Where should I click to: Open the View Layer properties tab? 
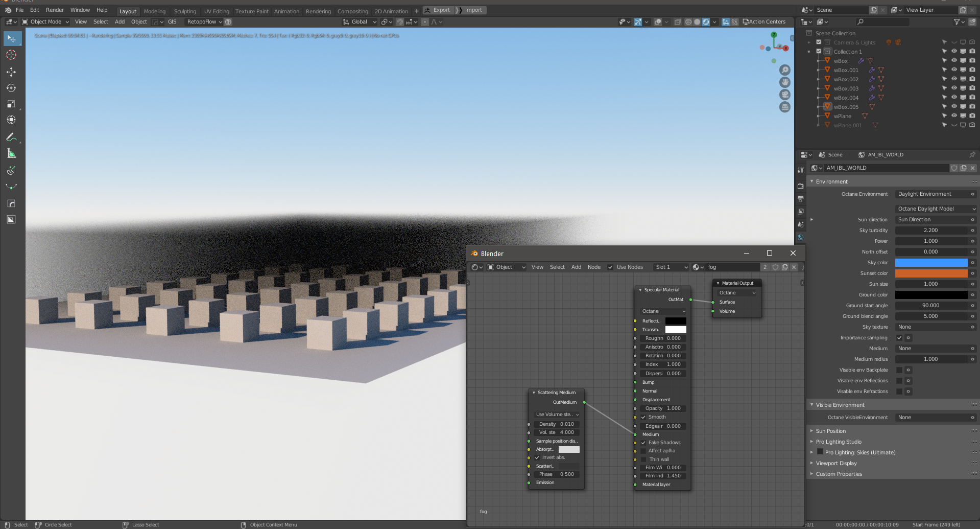click(801, 212)
